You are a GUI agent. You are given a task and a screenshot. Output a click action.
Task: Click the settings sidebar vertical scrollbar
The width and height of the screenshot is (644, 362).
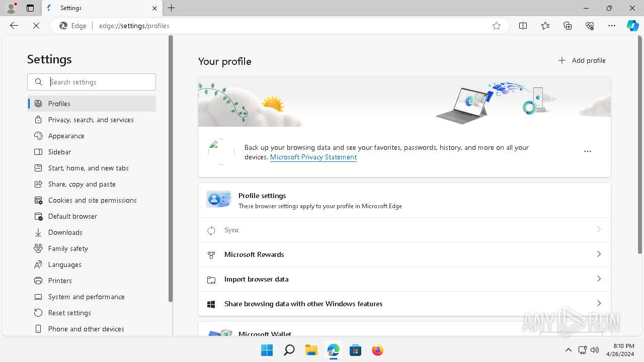[x=171, y=168]
